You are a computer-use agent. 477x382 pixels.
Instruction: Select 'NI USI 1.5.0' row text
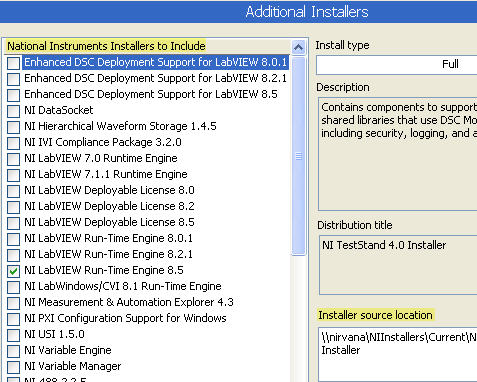click(x=54, y=334)
